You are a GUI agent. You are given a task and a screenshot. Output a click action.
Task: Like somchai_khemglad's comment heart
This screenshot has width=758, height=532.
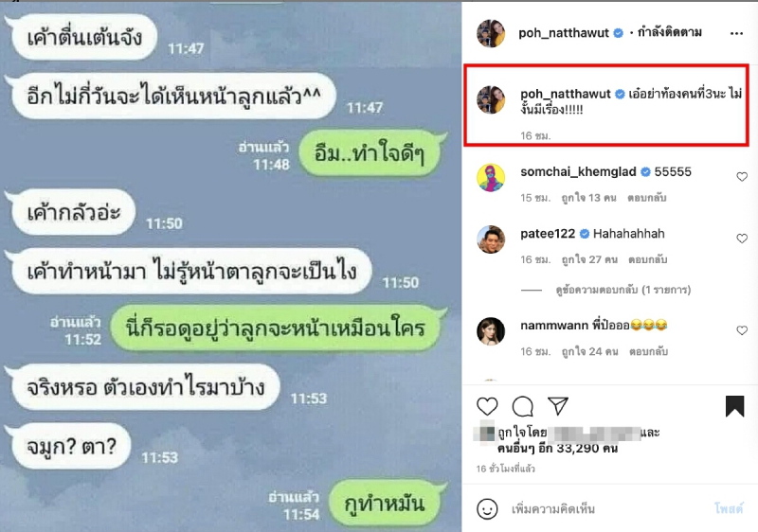coord(742,177)
